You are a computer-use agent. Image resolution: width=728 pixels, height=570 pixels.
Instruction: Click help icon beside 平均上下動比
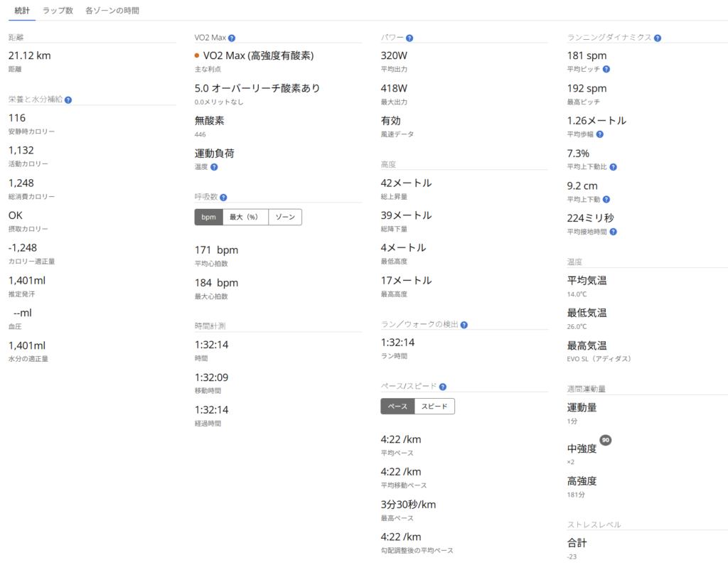613,167
